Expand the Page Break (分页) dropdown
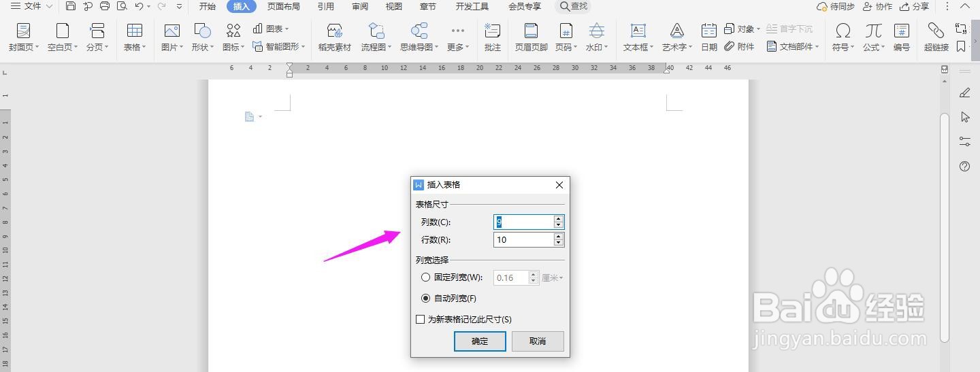The height and width of the screenshot is (372, 980). pyautogui.click(x=108, y=48)
